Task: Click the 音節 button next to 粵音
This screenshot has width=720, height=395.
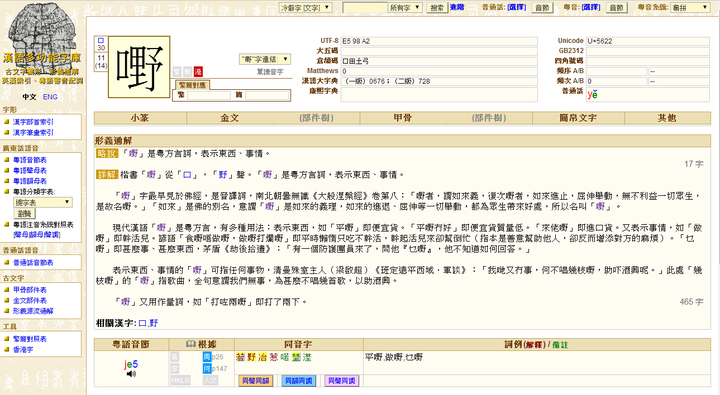Action: point(616,8)
